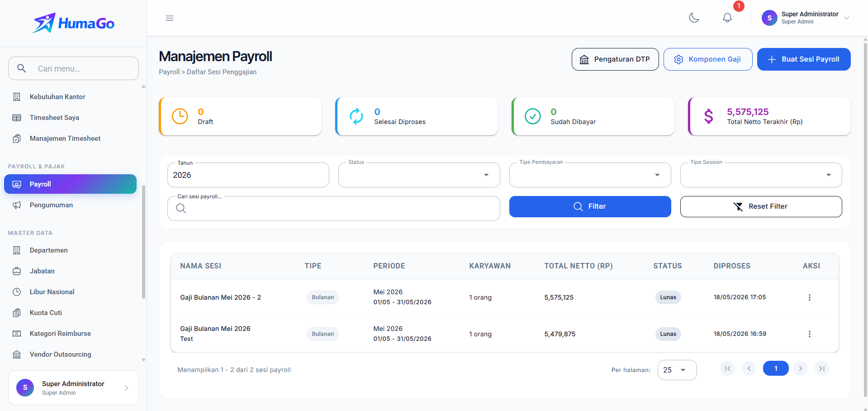Go to previous page arrow
868x411 pixels.
pos(749,368)
